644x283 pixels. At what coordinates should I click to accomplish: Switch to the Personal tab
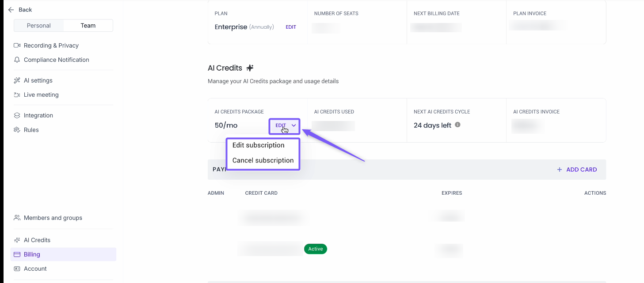tap(39, 26)
